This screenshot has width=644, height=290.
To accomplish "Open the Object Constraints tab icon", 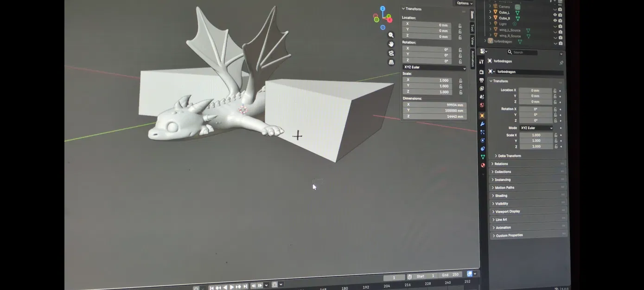I will tap(483, 148).
